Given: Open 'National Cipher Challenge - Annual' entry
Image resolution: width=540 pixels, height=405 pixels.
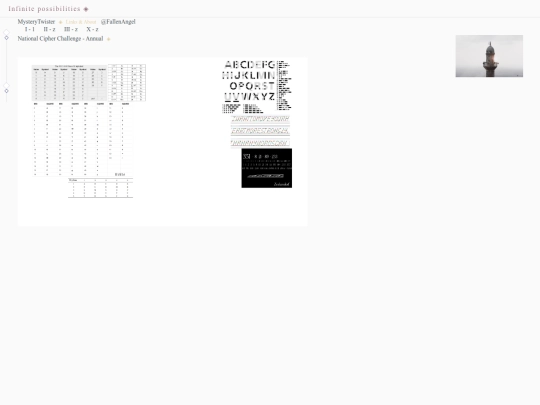Looking at the screenshot, I should (x=60, y=39).
